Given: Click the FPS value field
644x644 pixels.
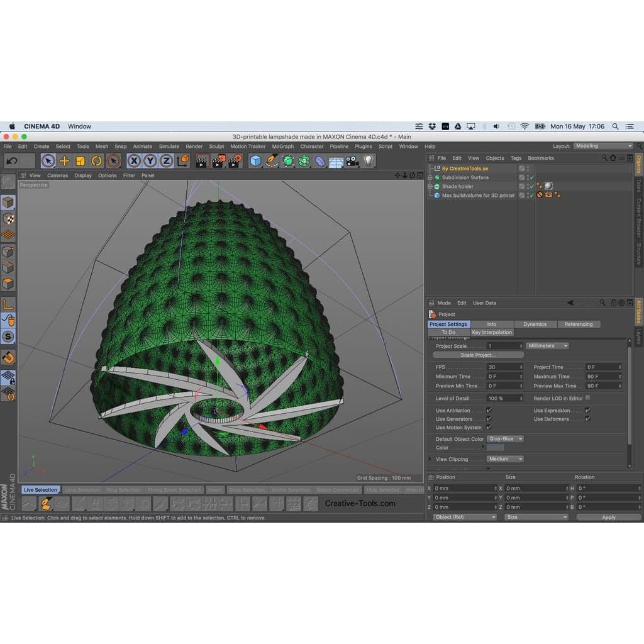Looking at the screenshot, I should tap(505, 367).
